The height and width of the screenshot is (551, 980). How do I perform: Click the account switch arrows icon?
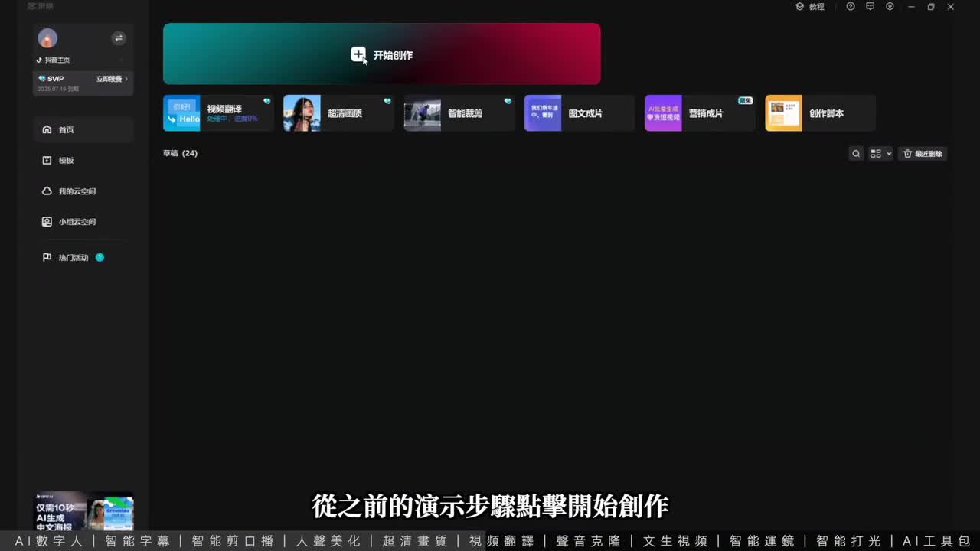119,37
